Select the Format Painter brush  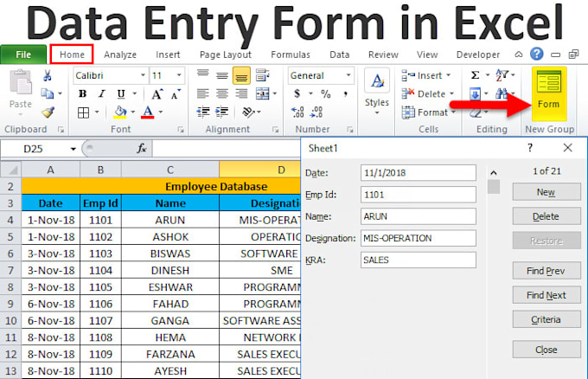point(48,112)
